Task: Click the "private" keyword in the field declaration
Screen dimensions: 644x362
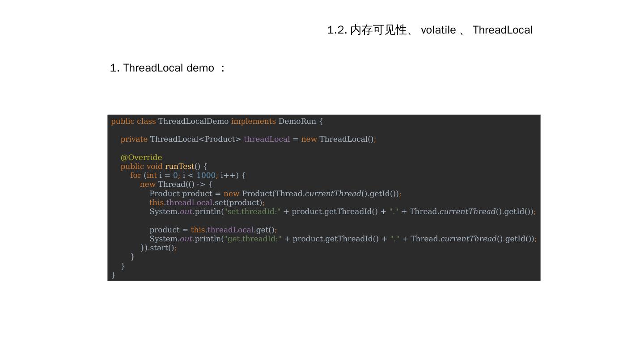Action: pyautogui.click(x=134, y=139)
